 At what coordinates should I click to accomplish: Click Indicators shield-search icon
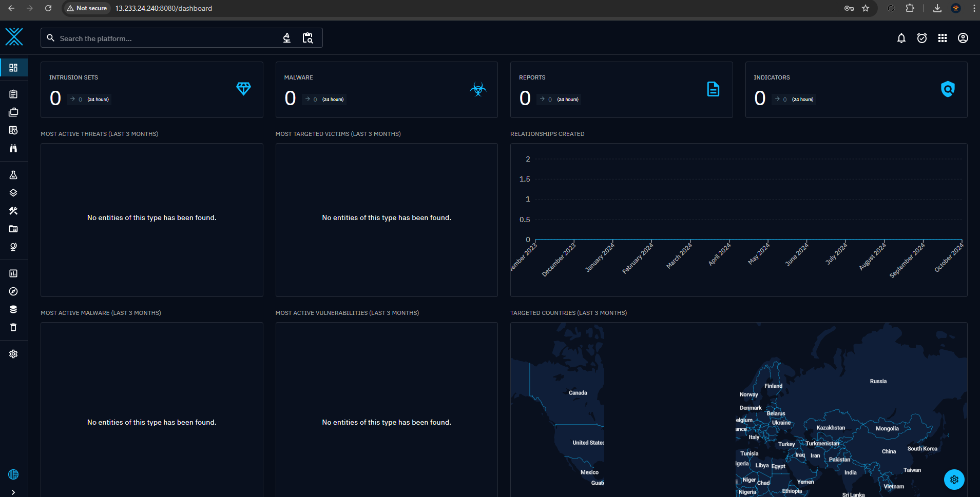948,89
